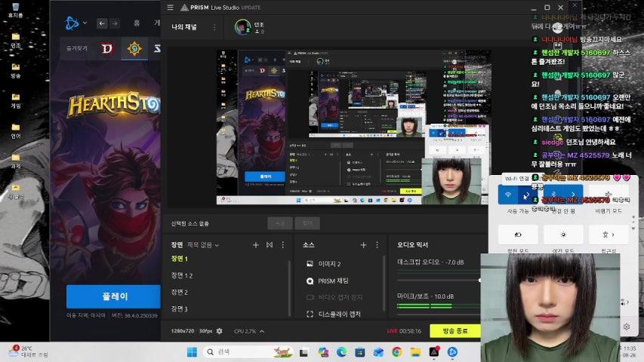644x362 pixels.
Task: Open scene transition icon in Scenes panel
Action: pos(270,244)
